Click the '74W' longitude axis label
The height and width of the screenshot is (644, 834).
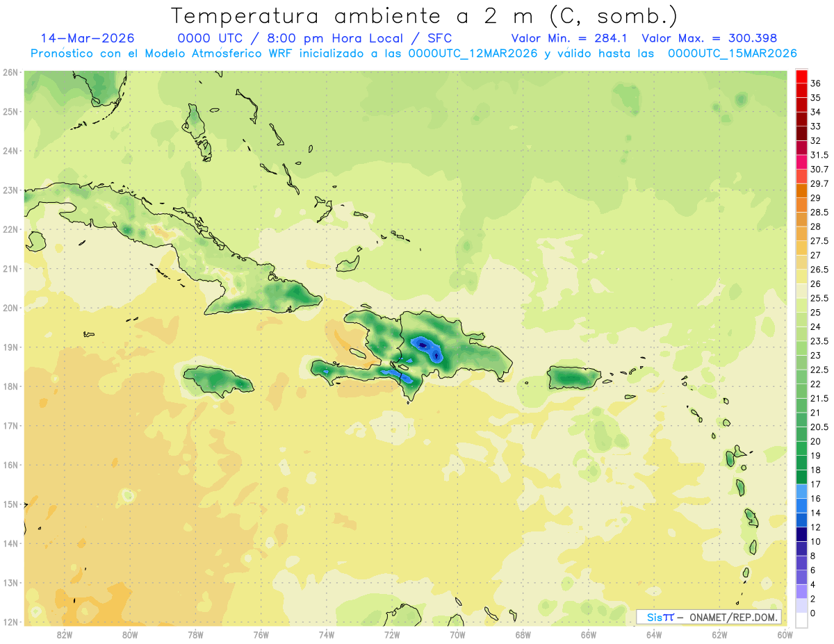pyautogui.click(x=327, y=634)
